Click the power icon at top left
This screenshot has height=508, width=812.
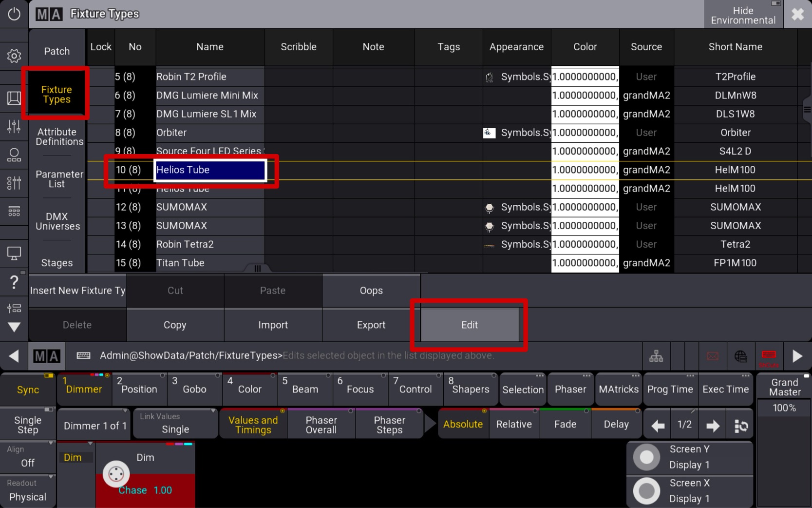coord(14,14)
